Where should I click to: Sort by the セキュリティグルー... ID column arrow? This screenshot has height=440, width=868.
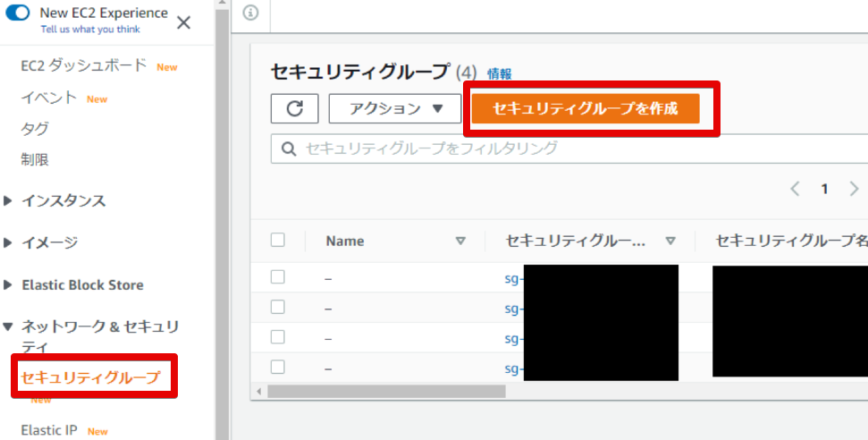click(x=670, y=241)
